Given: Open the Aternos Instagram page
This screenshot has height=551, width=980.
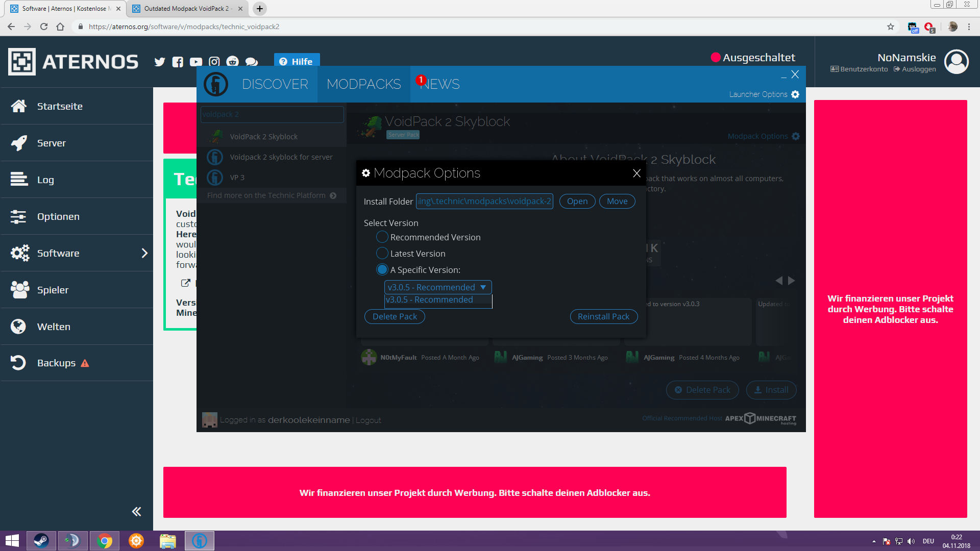Looking at the screenshot, I should point(214,62).
